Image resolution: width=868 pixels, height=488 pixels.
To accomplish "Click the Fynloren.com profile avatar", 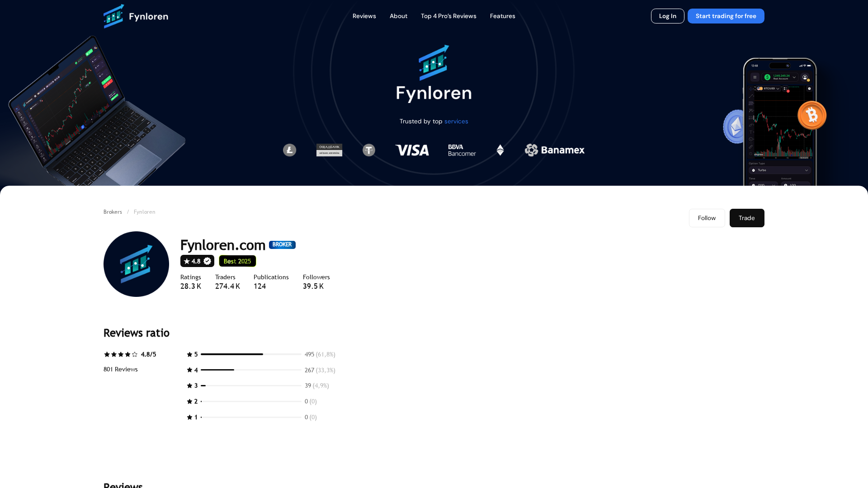I will tap(136, 264).
